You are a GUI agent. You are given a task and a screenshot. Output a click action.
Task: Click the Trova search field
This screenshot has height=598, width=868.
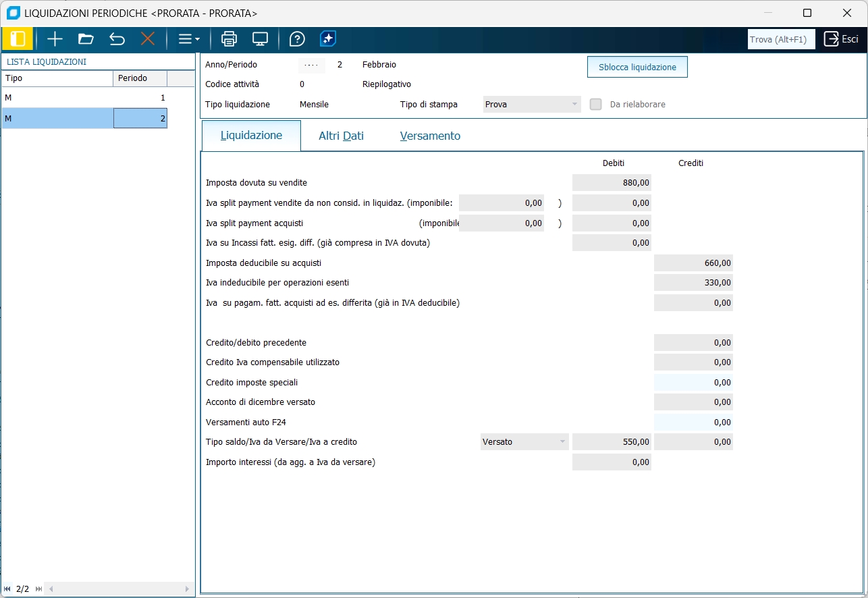[x=781, y=39]
